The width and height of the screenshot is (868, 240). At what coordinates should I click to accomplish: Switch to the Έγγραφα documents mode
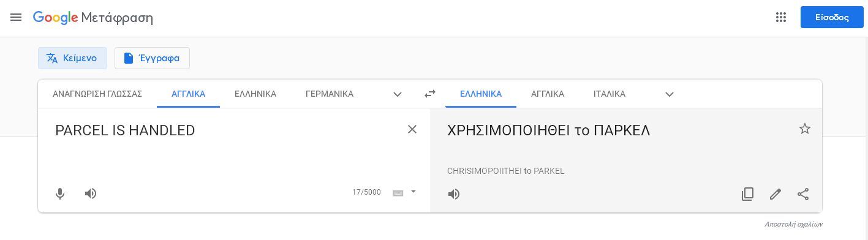(152, 58)
